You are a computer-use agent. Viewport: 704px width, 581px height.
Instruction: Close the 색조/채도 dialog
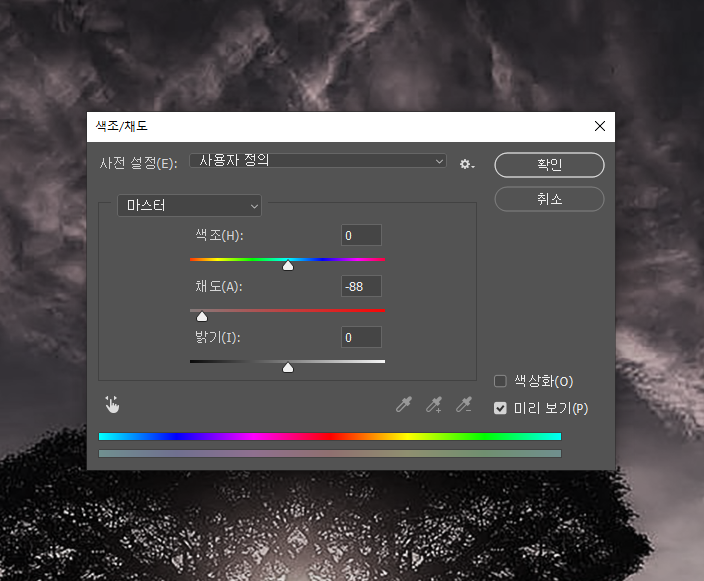(599, 126)
